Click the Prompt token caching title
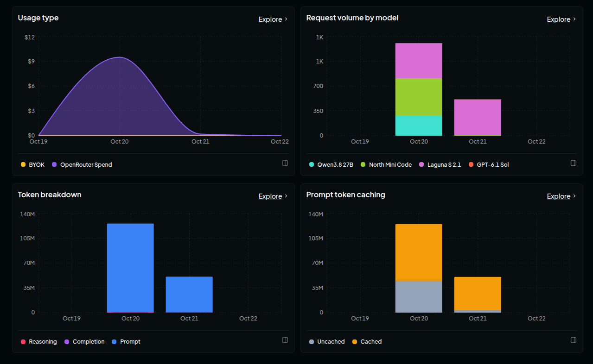The width and height of the screenshot is (593, 364). click(345, 195)
